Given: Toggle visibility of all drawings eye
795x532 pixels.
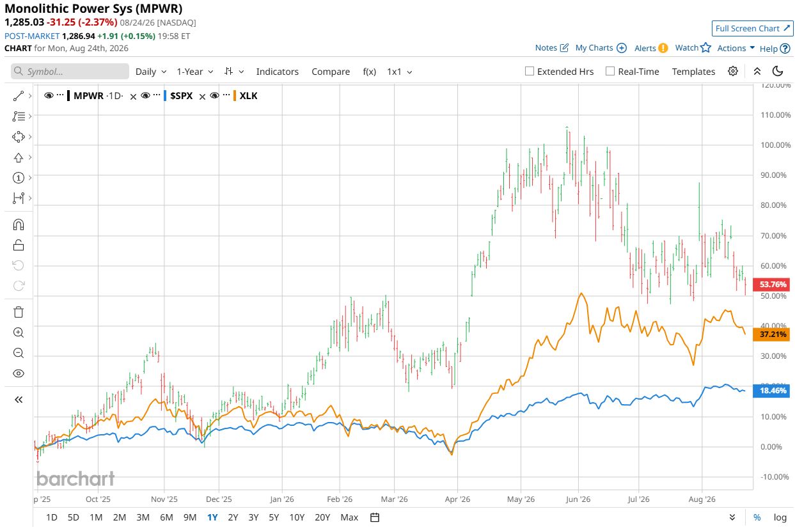Looking at the screenshot, I should [18, 373].
